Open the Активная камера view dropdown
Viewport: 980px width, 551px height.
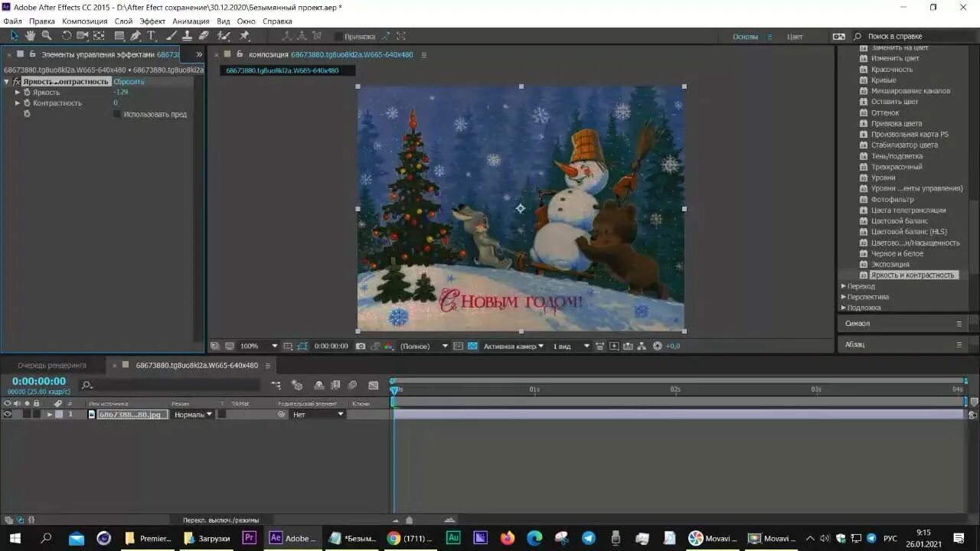click(x=513, y=346)
